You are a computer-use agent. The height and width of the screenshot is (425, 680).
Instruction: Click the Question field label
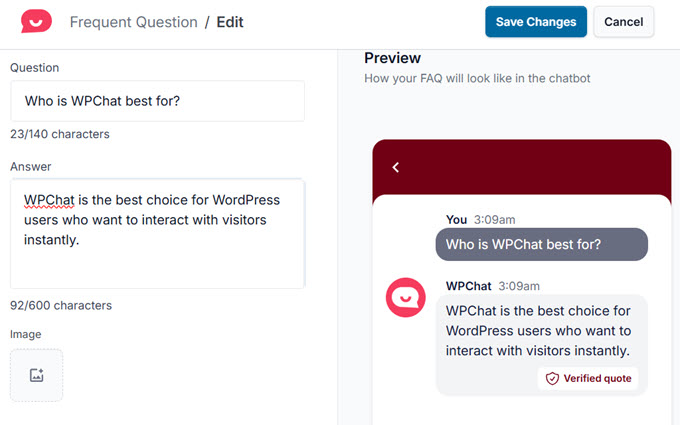click(35, 68)
